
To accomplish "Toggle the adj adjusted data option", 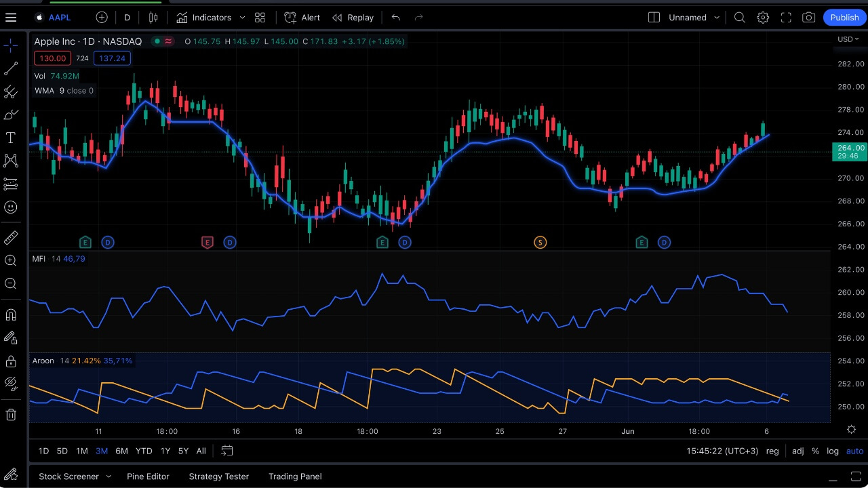I will [798, 451].
